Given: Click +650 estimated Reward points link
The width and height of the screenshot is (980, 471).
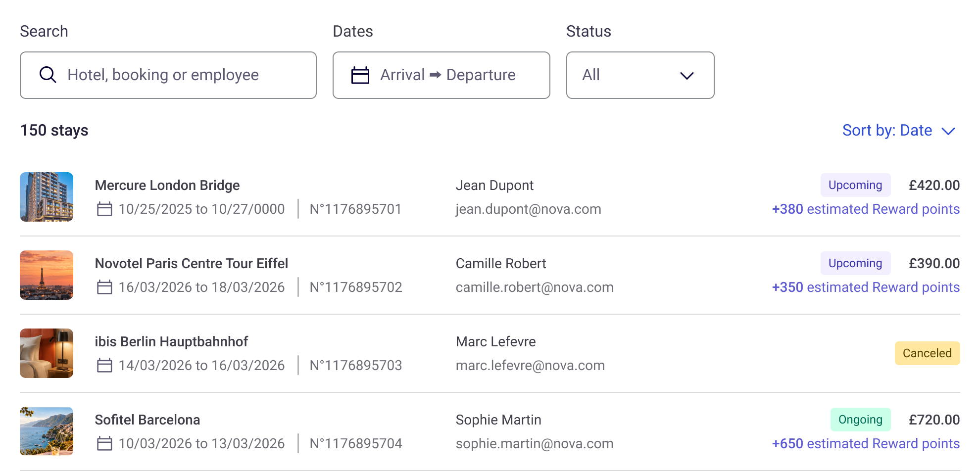Looking at the screenshot, I should tap(866, 444).
